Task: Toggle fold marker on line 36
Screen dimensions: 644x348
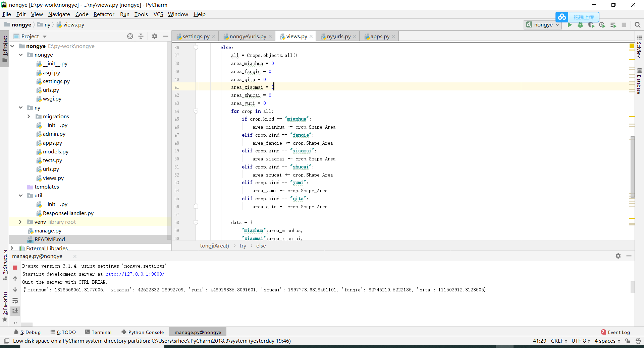Action: point(196,48)
